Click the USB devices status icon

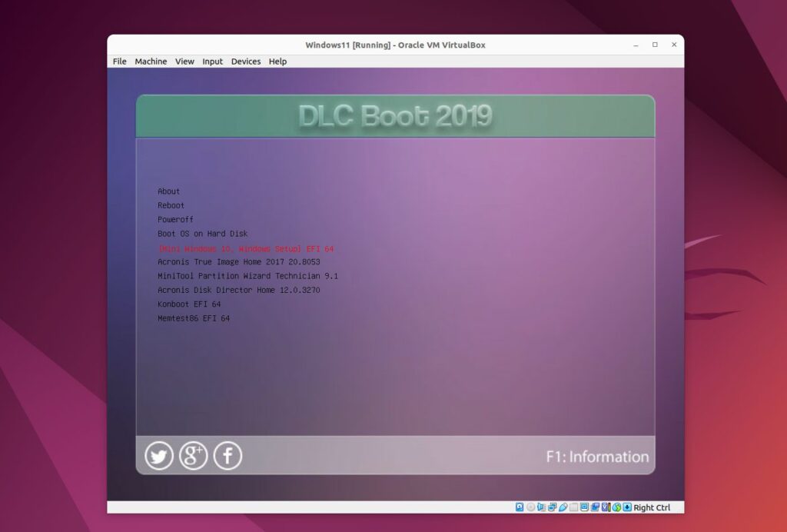click(x=563, y=507)
